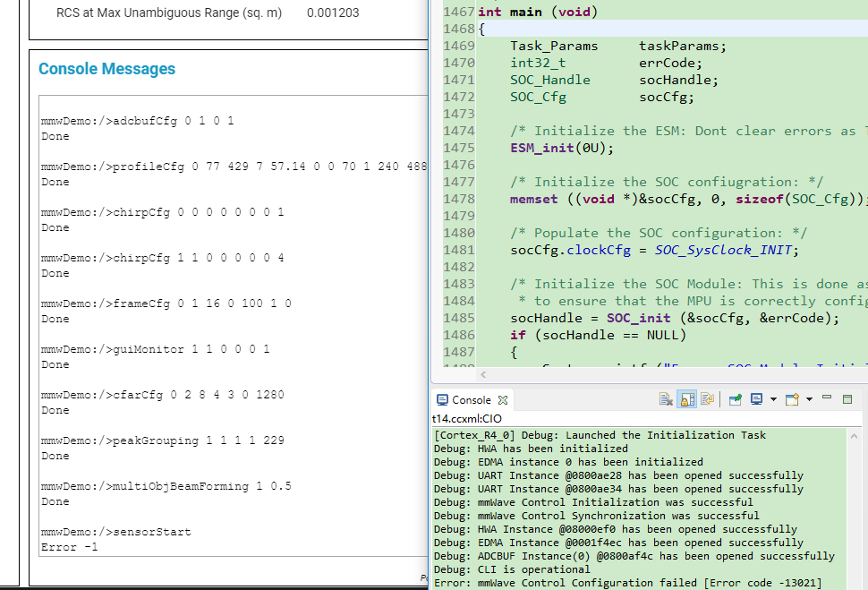Click the profileCfg command line
This screenshot has height=590, width=868.
[234, 167]
